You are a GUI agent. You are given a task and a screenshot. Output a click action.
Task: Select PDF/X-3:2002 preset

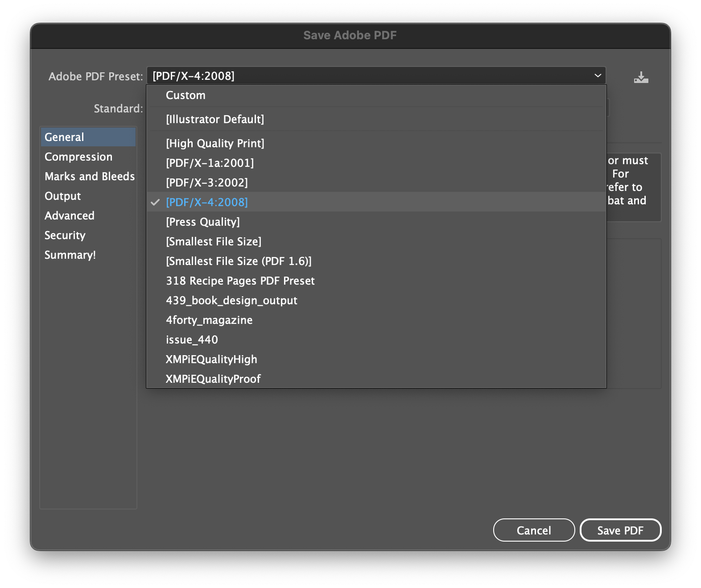376,183
